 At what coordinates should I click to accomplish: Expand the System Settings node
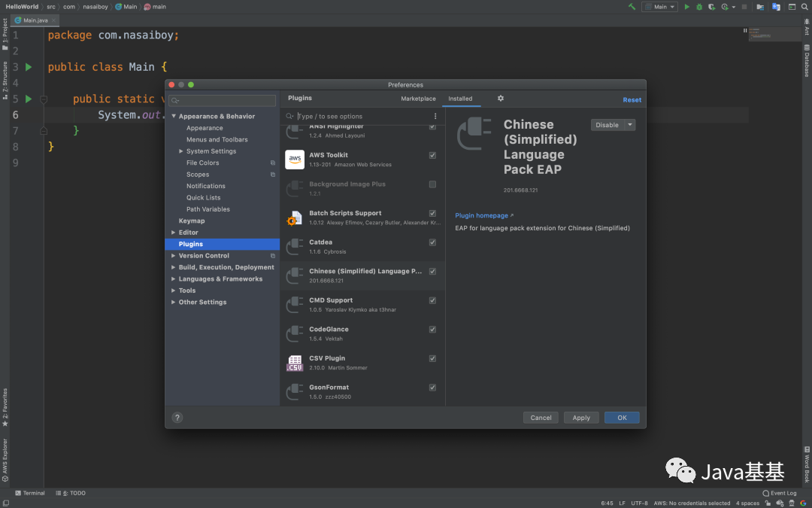coord(181,151)
